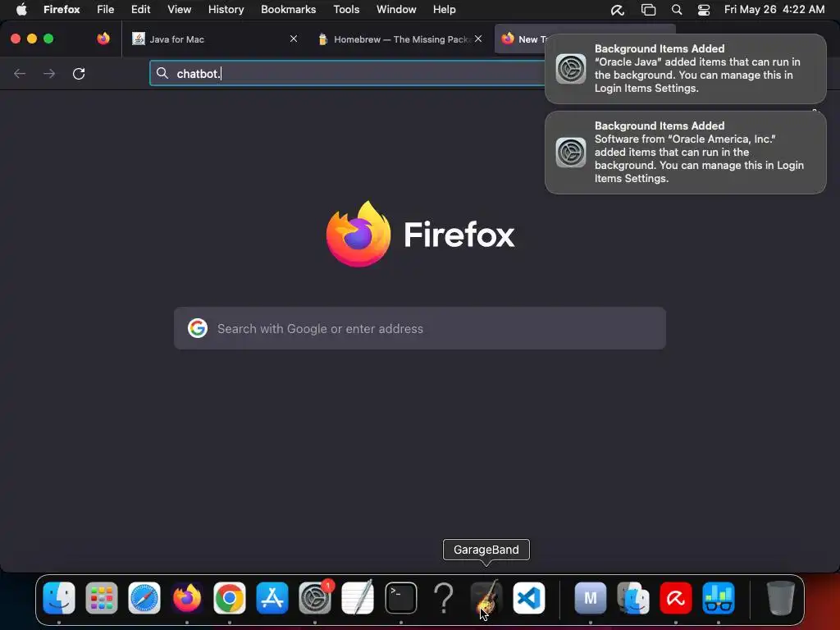Open Finder from the Dock
The width and height of the screenshot is (840, 630).
[x=59, y=598]
